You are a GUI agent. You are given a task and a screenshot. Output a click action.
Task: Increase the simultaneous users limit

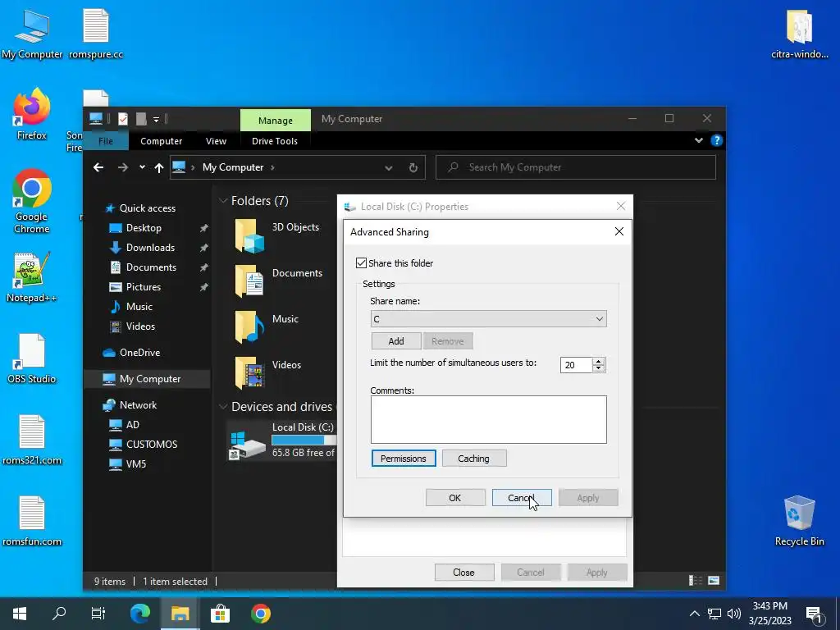click(598, 361)
